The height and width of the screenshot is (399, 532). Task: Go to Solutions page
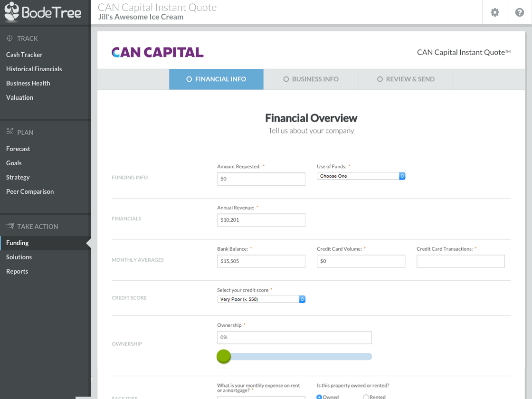[19, 257]
